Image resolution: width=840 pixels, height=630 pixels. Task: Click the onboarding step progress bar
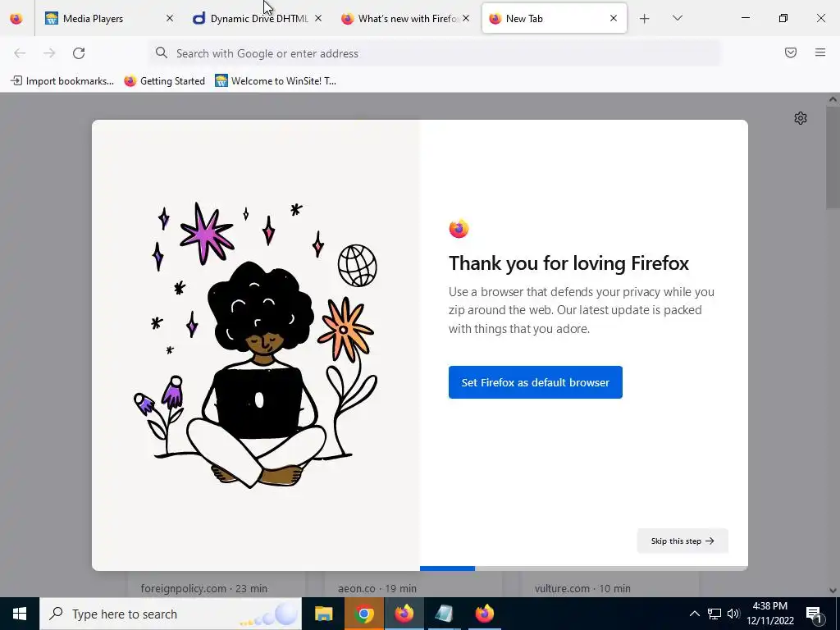tap(583, 568)
